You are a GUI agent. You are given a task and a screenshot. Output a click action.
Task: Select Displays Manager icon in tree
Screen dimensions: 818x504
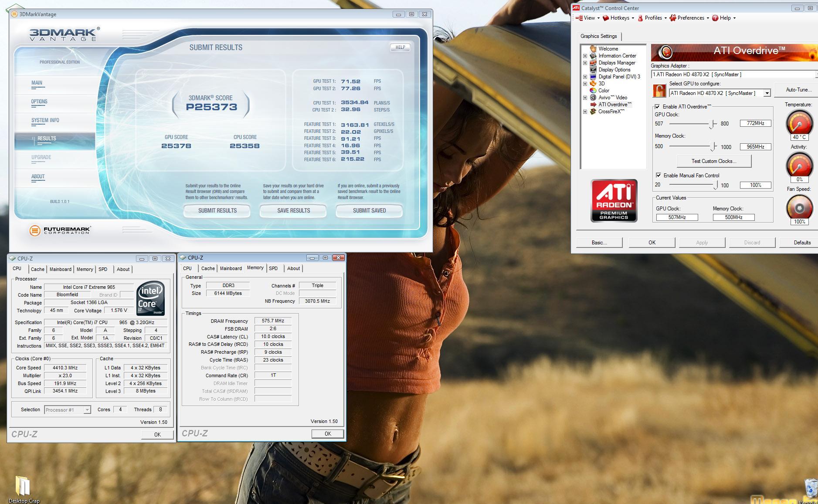click(x=593, y=63)
